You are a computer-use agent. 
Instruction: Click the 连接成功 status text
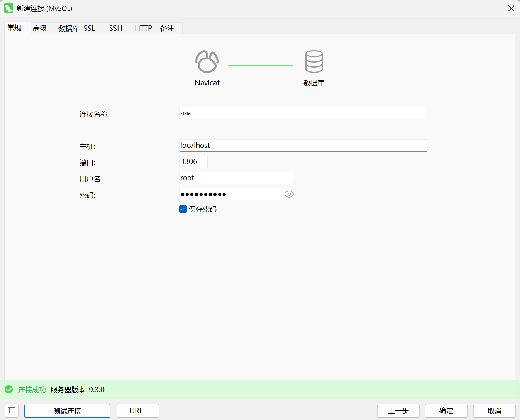[x=32, y=390]
